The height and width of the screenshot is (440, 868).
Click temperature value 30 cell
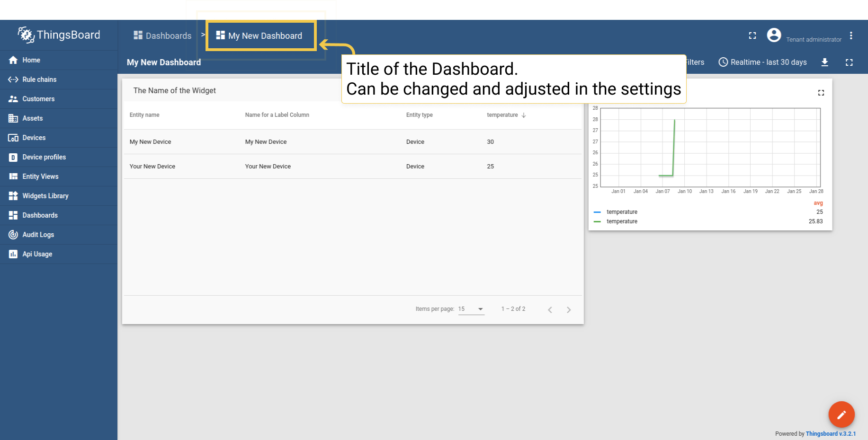pyautogui.click(x=490, y=142)
